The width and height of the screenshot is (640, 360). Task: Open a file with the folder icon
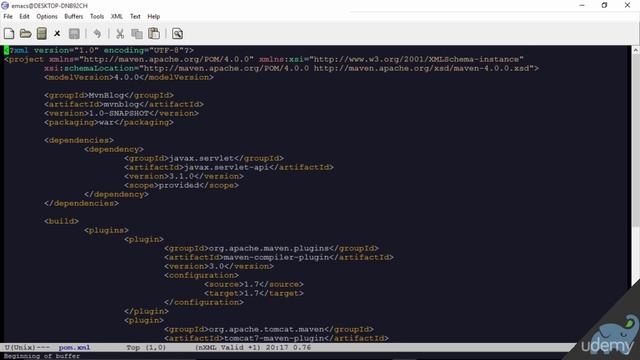tap(25, 33)
